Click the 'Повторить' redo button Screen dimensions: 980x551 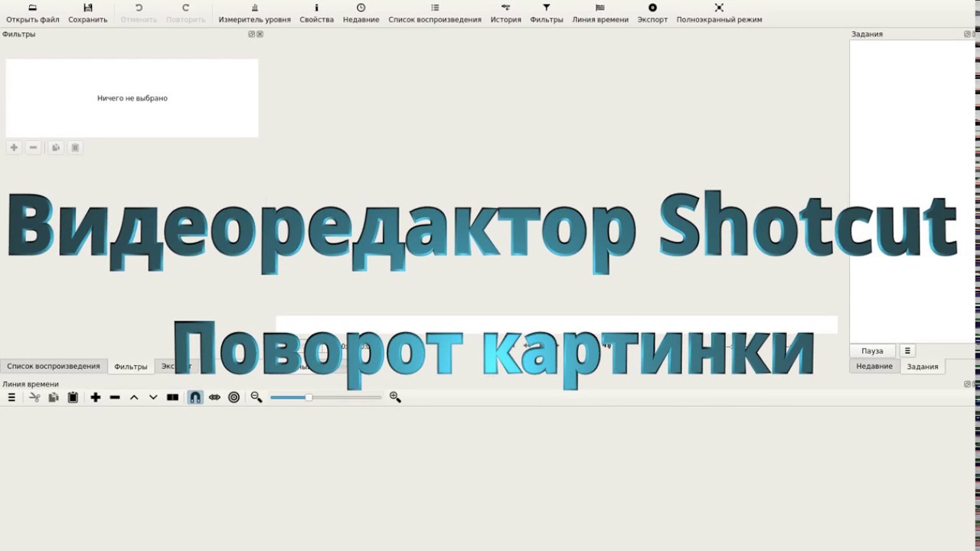point(186,13)
